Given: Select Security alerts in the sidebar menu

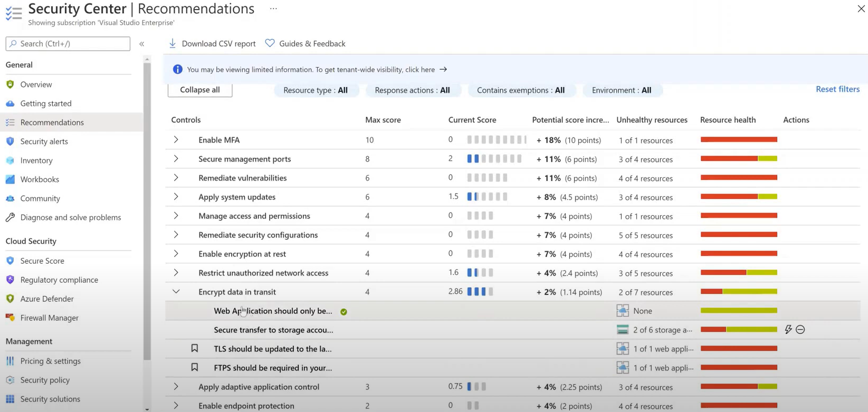Looking at the screenshot, I should (44, 141).
